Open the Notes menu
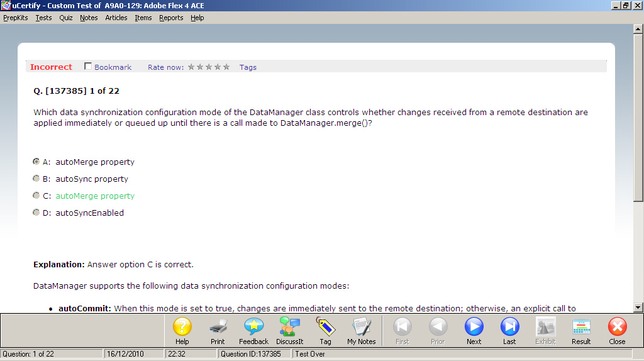The image size is (644, 361). [89, 18]
